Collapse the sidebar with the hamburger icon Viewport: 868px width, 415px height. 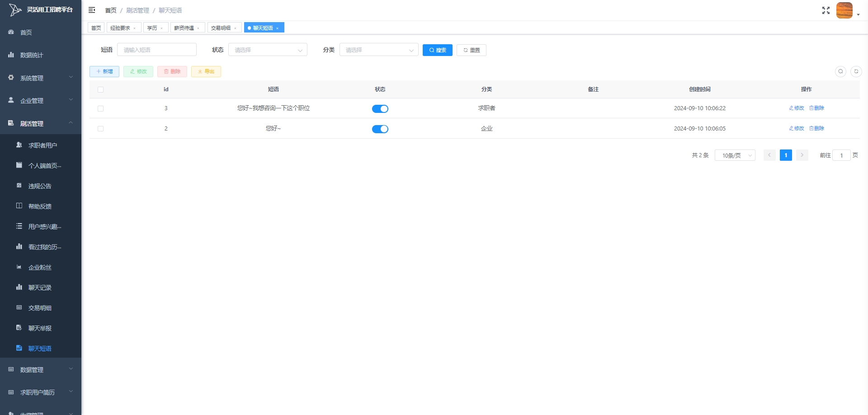(x=92, y=10)
